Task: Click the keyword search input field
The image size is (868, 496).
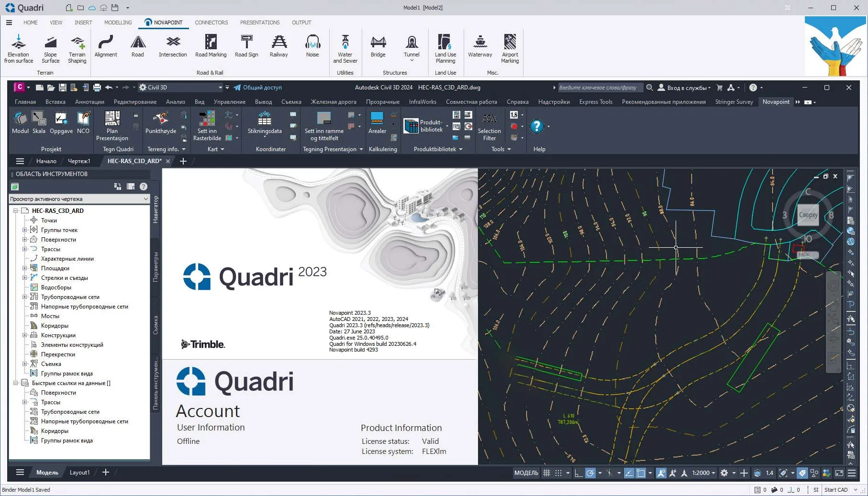Action: (601, 88)
